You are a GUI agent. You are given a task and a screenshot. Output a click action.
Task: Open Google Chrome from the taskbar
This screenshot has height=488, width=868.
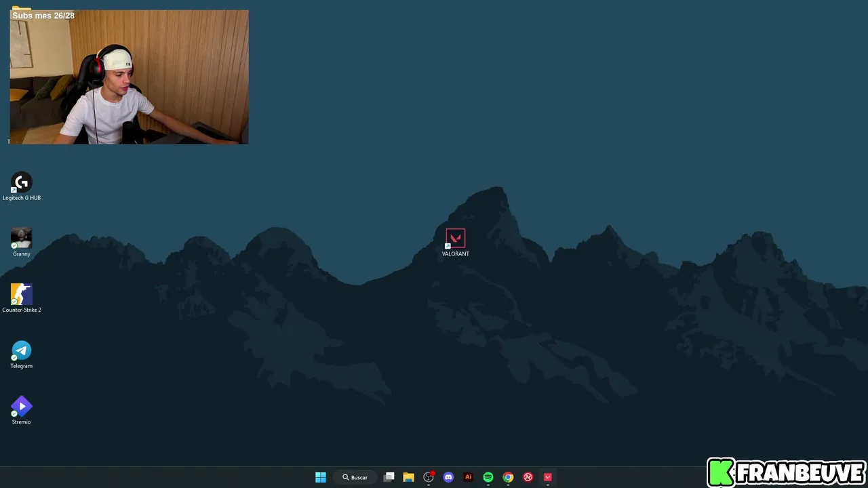pyautogui.click(x=508, y=477)
